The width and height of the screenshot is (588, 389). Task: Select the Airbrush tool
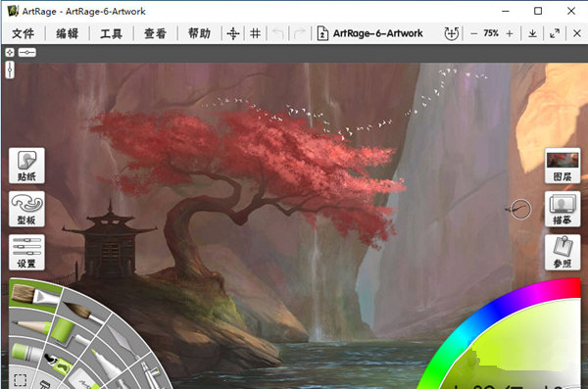(152, 375)
